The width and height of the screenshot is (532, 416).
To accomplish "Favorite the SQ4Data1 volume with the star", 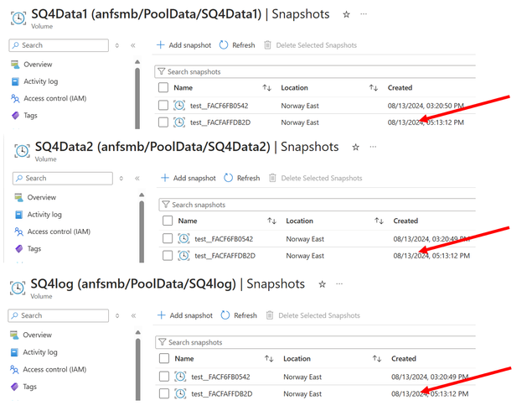I will [x=346, y=14].
